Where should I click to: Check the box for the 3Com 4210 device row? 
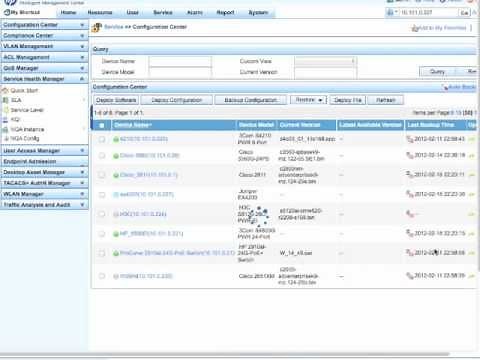(102, 139)
